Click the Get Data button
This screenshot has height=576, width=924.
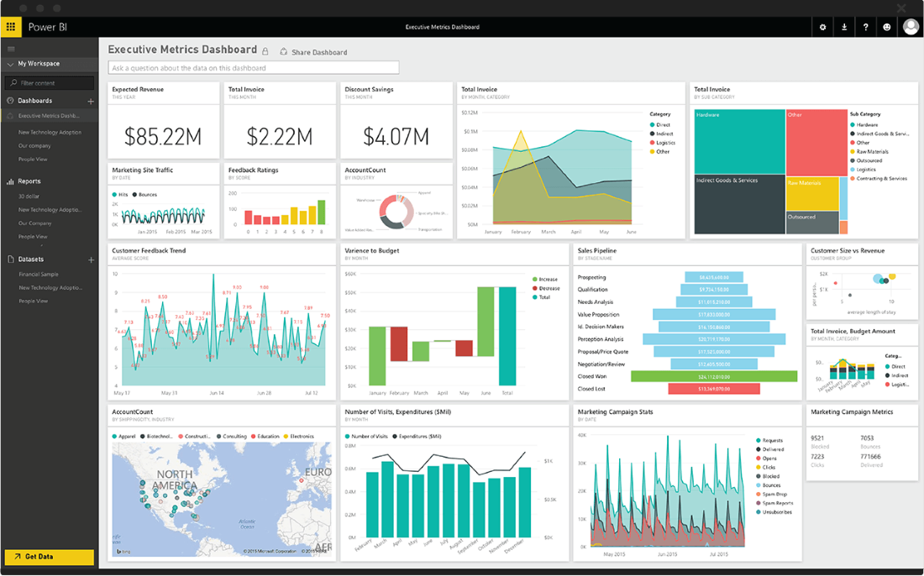[49, 557]
